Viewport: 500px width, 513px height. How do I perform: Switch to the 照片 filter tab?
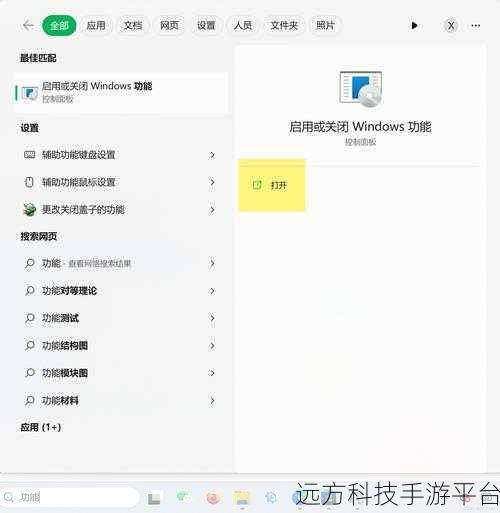click(x=325, y=25)
